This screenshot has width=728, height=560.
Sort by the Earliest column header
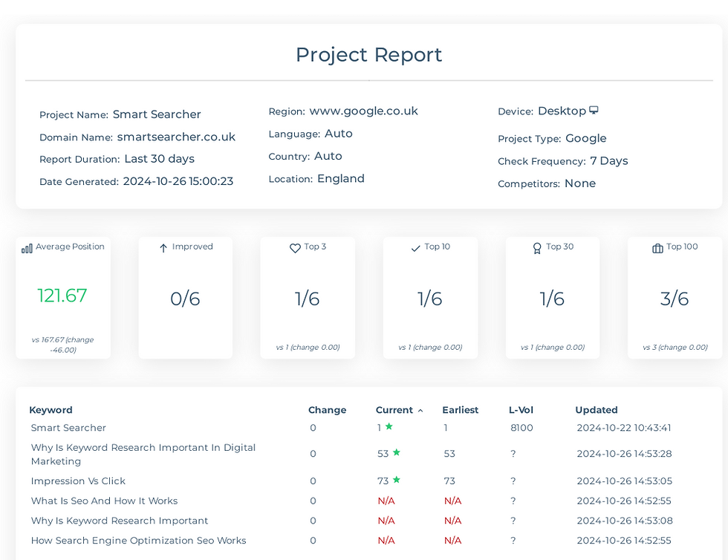(460, 410)
